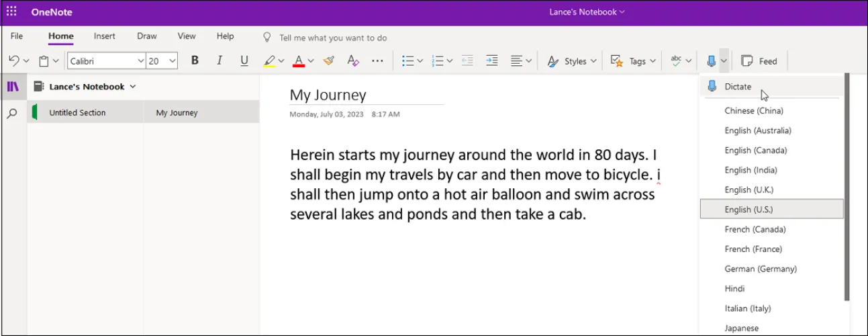868x336 pixels.
Task: Click the Undo icon
Action: point(13,61)
